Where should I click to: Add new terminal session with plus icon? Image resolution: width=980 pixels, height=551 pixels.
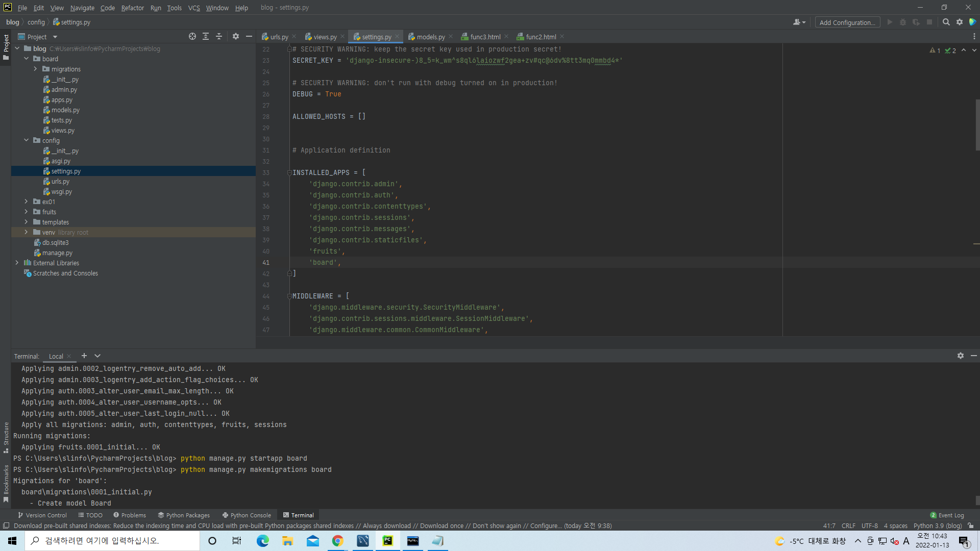tap(84, 356)
